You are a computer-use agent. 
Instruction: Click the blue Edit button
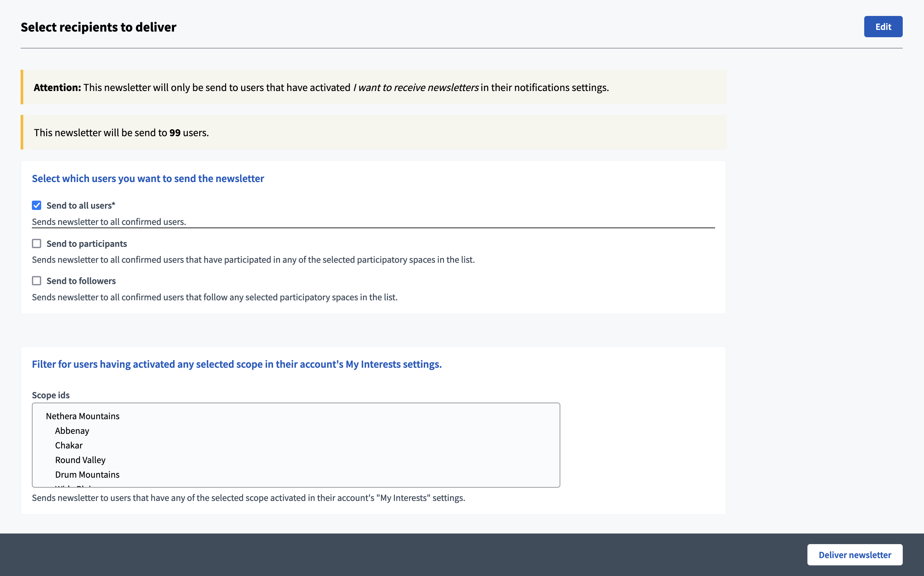pos(882,27)
